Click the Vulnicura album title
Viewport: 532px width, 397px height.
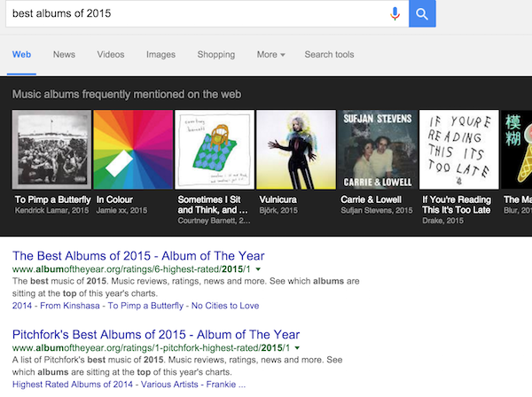tap(278, 199)
